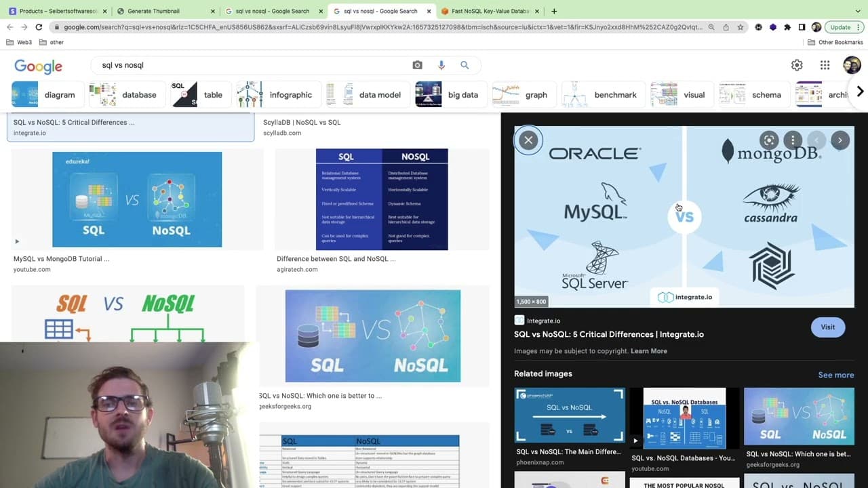Open the phoenixNAP related image

pyautogui.click(x=570, y=415)
